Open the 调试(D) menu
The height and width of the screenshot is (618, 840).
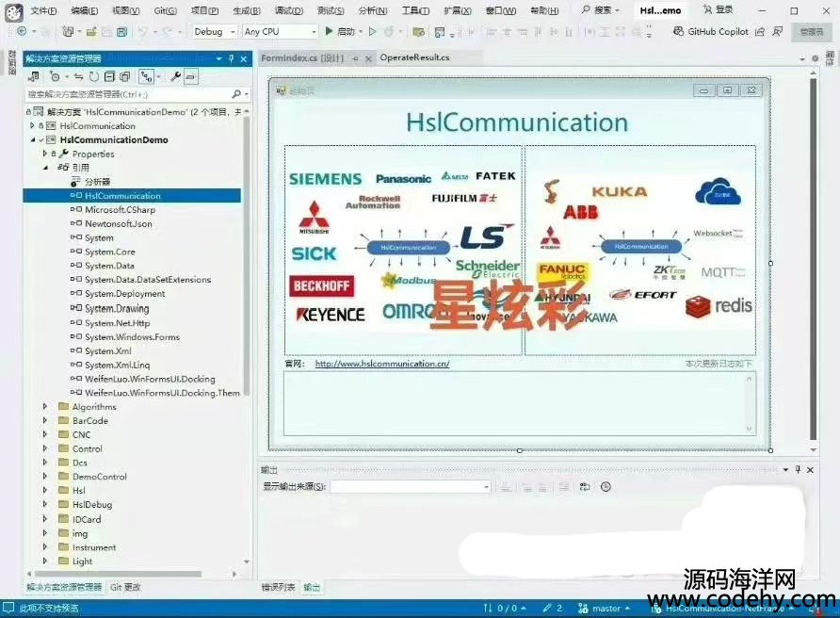pyautogui.click(x=289, y=10)
